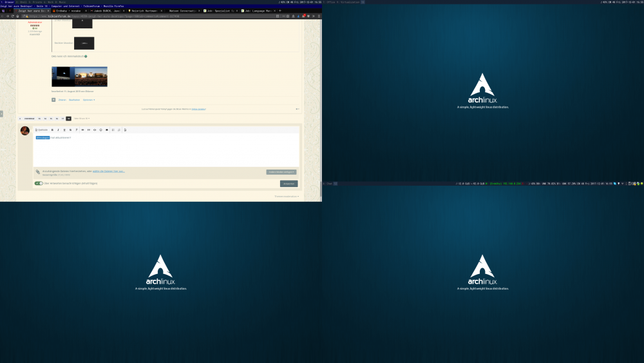This screenshot has width=644, height=363.
Task: Switch to the 'Heinrich Hartmann' tab
Action: pos(146,11)
